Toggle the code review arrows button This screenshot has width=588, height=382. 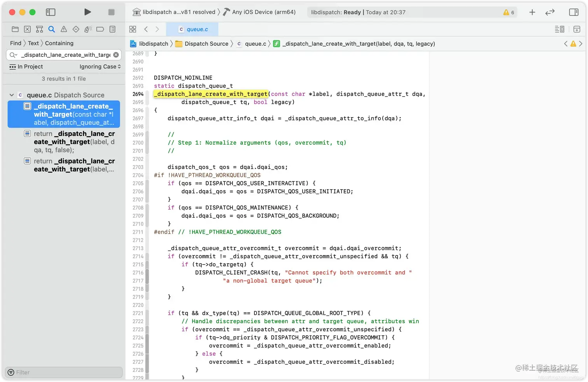[550, 12]
